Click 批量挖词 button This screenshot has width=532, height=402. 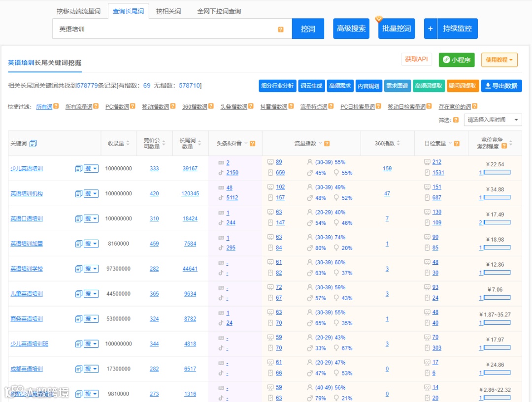point(397,29)
